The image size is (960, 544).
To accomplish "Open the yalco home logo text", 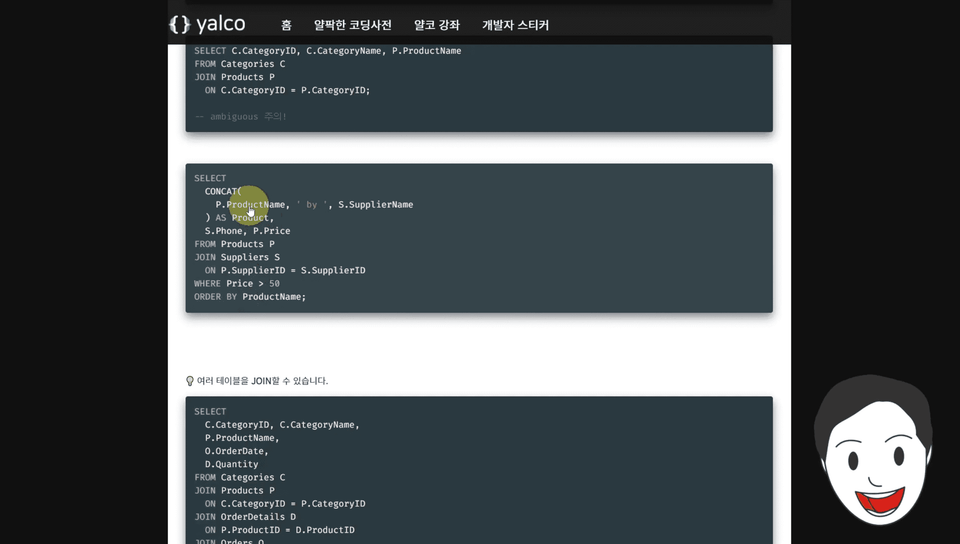I will tap(220, 24).
